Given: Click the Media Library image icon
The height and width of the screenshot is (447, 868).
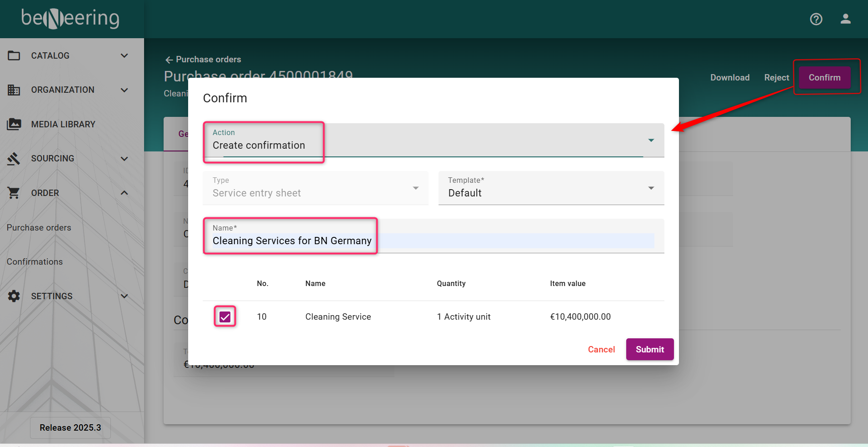Looking at the screenshot, I should tap(14, 124).
